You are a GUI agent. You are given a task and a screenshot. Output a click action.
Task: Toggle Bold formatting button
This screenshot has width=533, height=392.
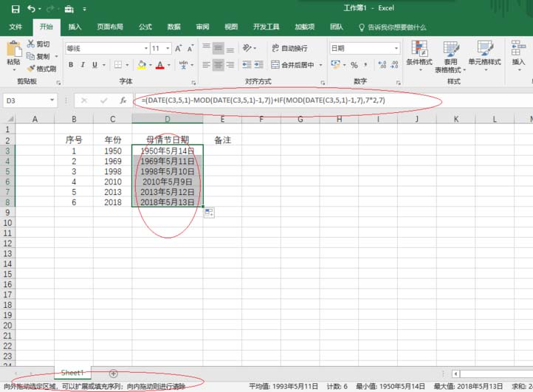72,65
